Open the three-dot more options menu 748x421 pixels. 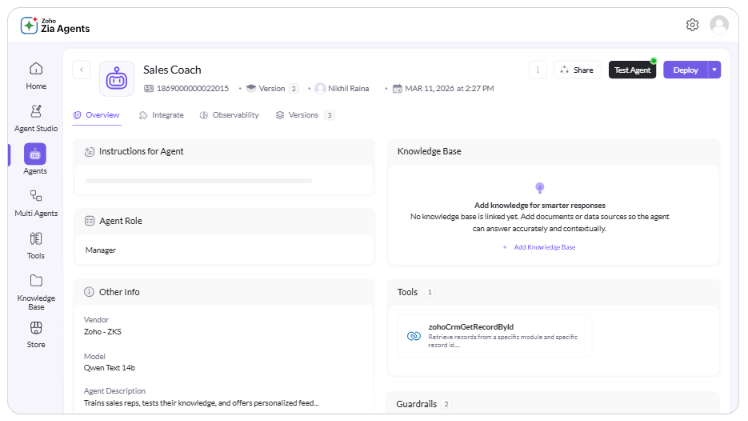click(x=538, y=70)
